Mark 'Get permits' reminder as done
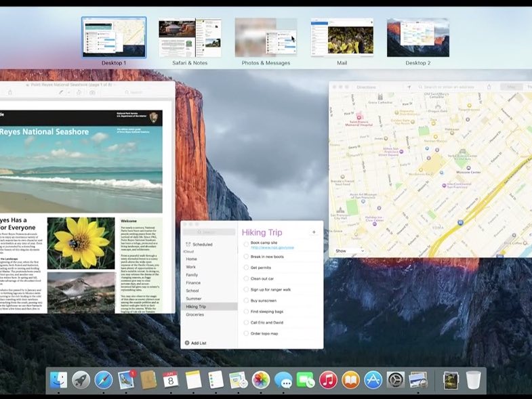The width and height of the screenshot is (532, 399). (x=246, y=268)
